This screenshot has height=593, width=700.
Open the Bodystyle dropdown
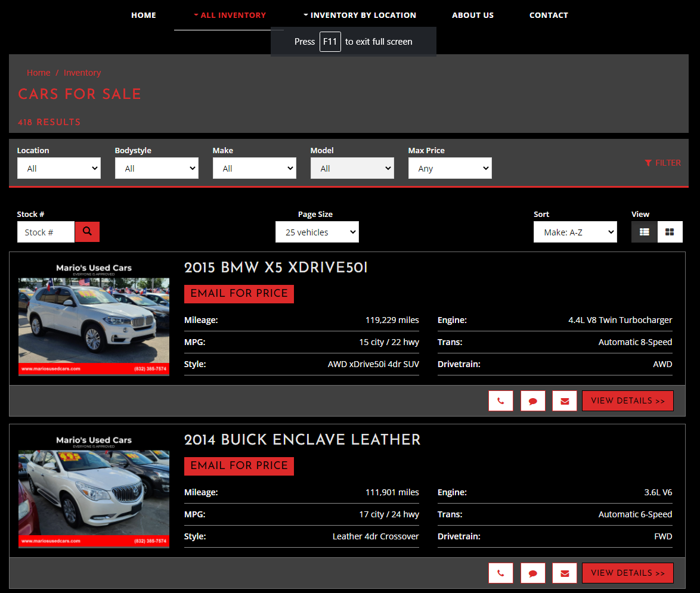click(x=157, y=168)
